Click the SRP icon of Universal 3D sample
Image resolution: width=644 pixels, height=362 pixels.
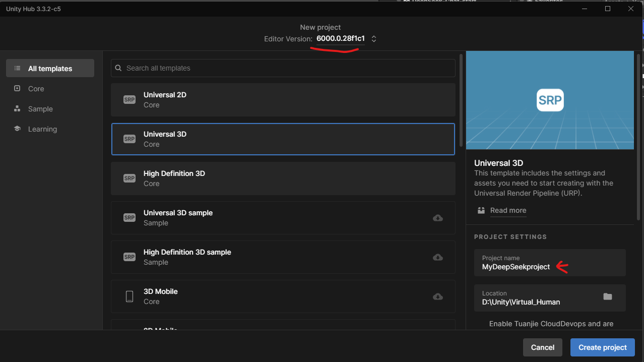130,218
